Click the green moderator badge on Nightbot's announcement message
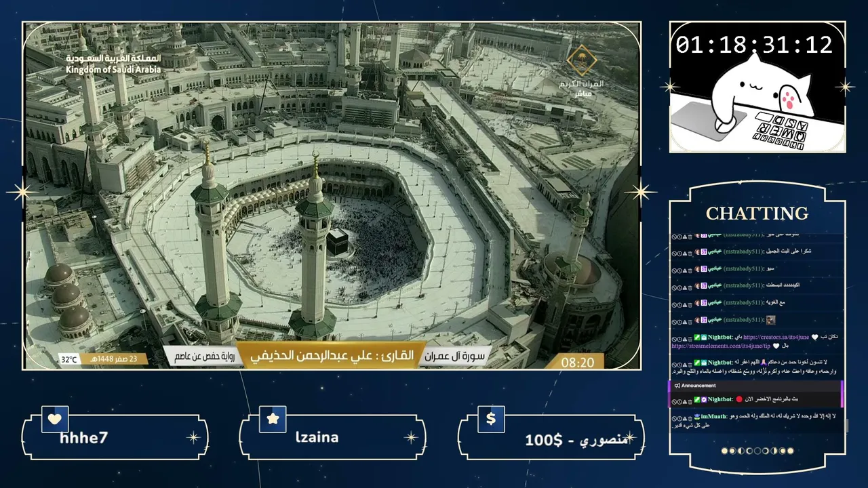This screenshot has height=488, width=868. point(696,400)
